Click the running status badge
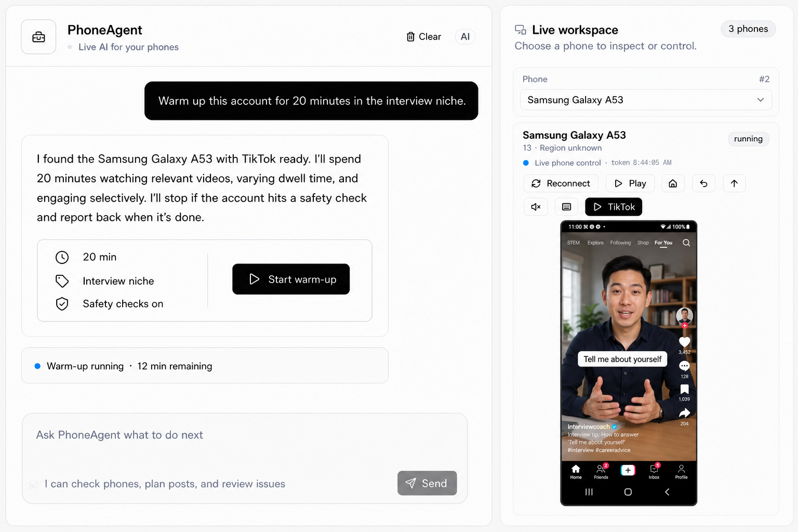798x532 pixels. click(x=748, y=139)
